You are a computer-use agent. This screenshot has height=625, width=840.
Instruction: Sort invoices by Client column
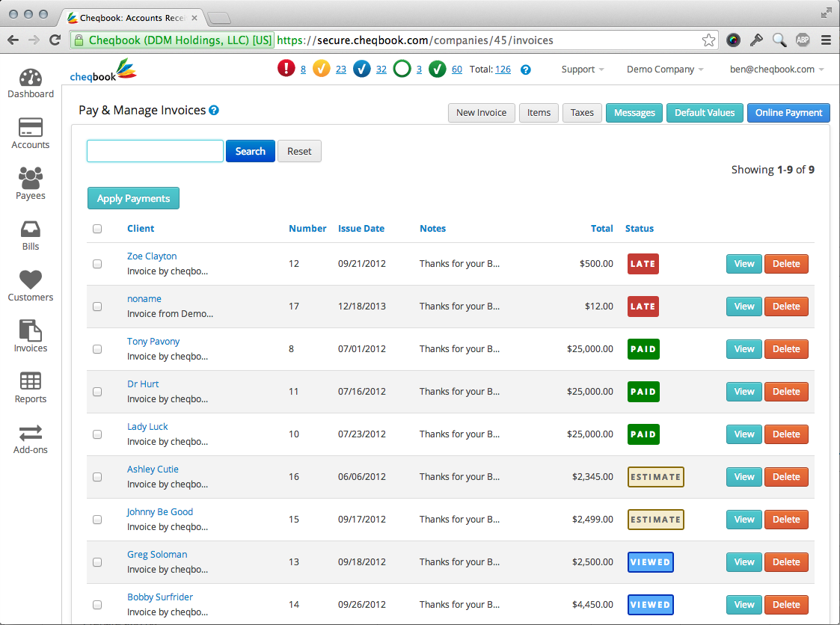[x=141, y=229]
